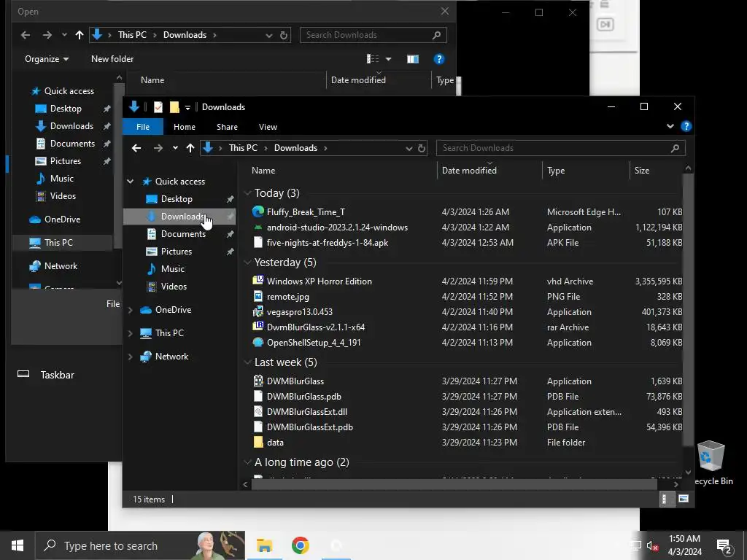
Task: Go up one level in Downloads window
Action: click(190, 148)
